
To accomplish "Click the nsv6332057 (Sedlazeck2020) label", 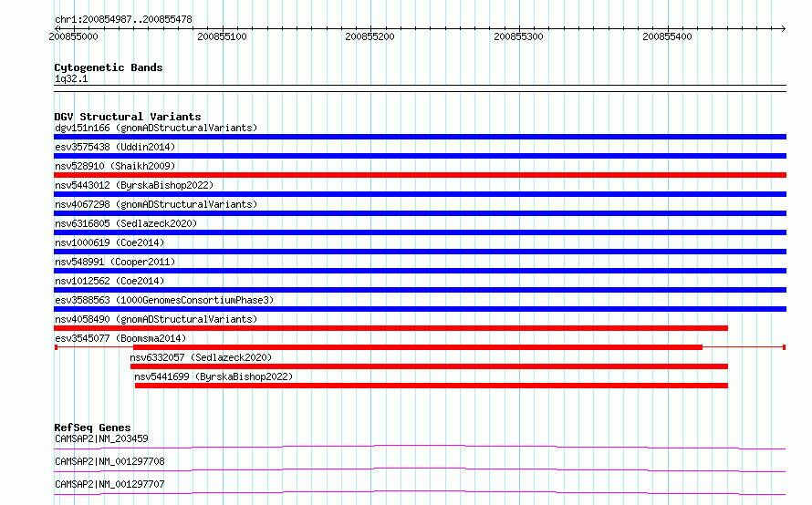I will pyautogui.click(x=201, y=357).
